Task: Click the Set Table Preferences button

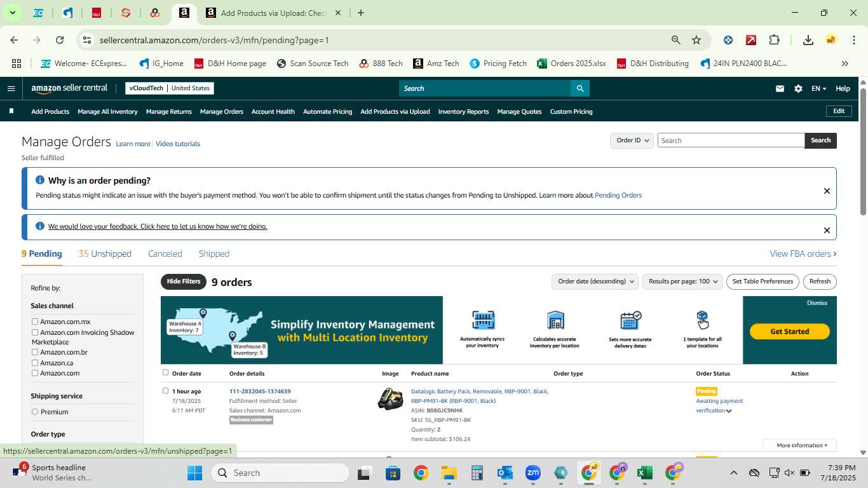Action: 763,281
